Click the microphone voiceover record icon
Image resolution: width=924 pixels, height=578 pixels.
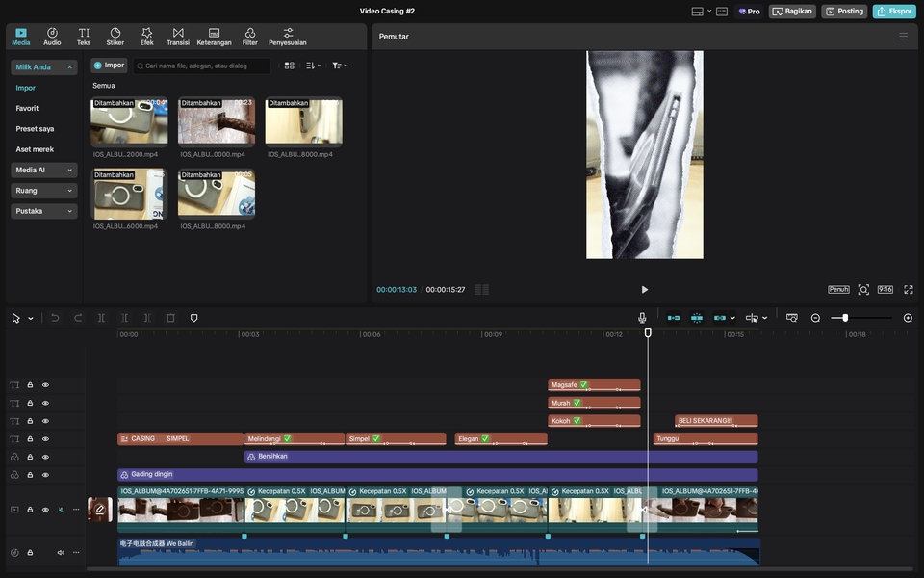pos(642,318)
